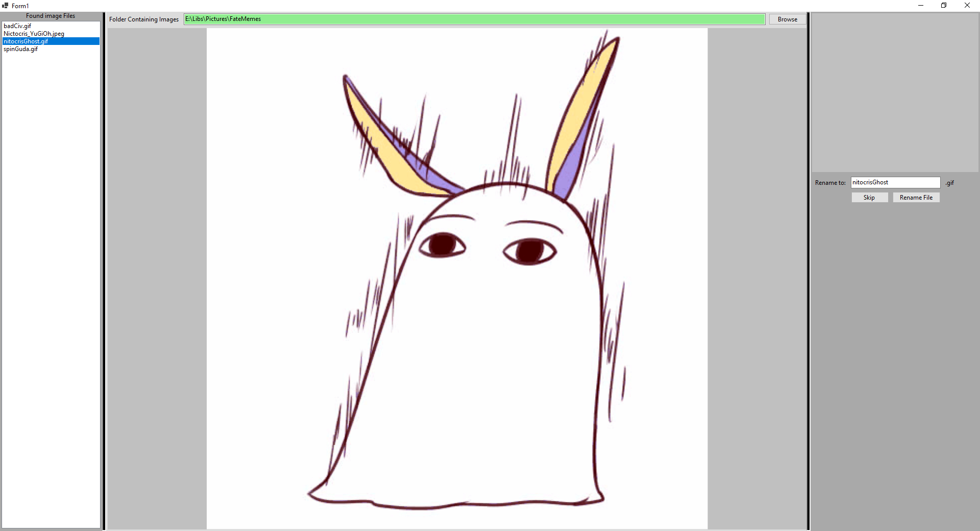
Task: Click the Rename to text field
Action: (895, 182)
